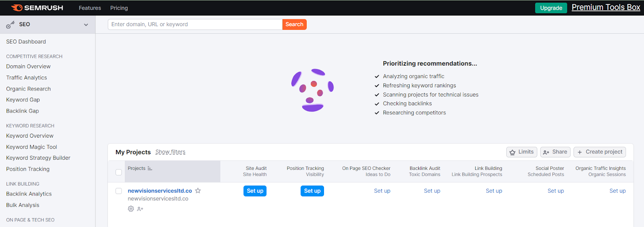The height and width of the screenshot is (227, 644).
Task: Open Organic Research
Action: click(28, 89)
